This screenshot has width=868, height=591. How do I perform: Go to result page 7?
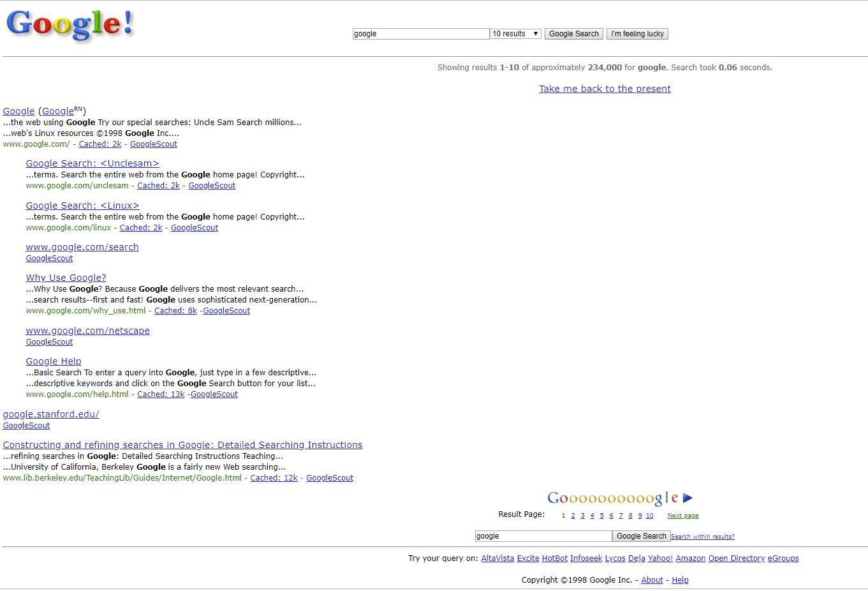click(x=621, y=516)
